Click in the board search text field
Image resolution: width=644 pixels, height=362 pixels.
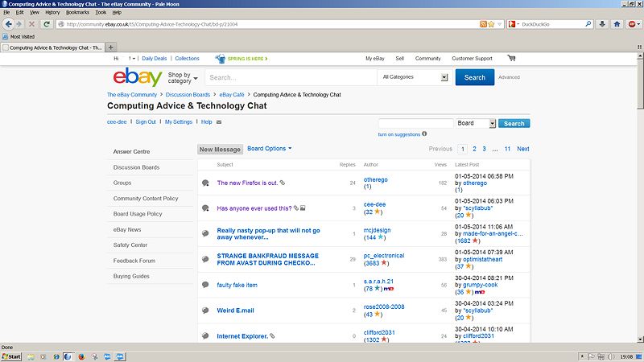[415, 123]
